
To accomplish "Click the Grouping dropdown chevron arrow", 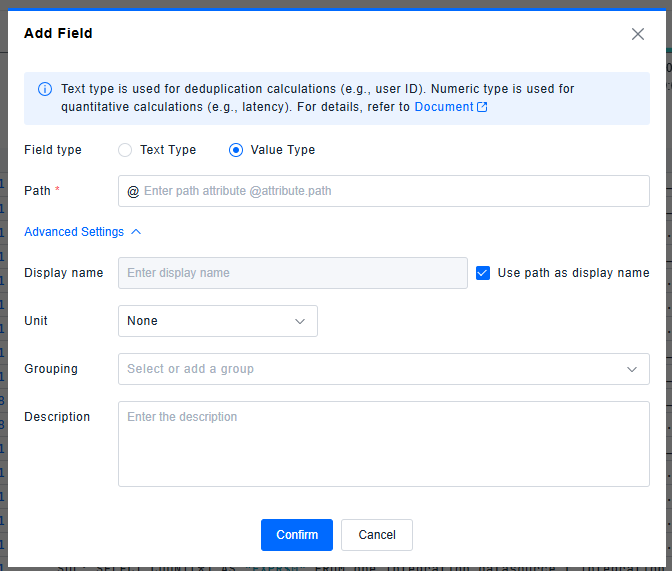I will [x=632, y=369].
